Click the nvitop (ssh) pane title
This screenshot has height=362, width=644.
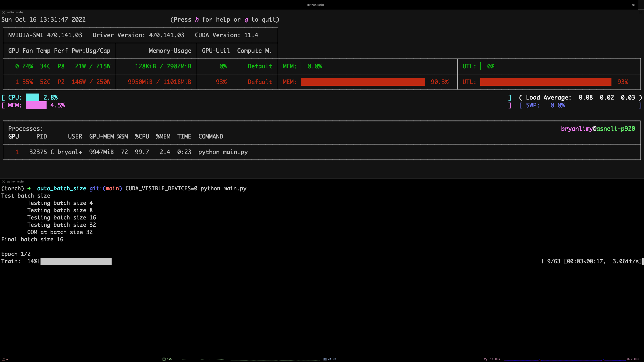pyautogui.click(x=15, y=12)
